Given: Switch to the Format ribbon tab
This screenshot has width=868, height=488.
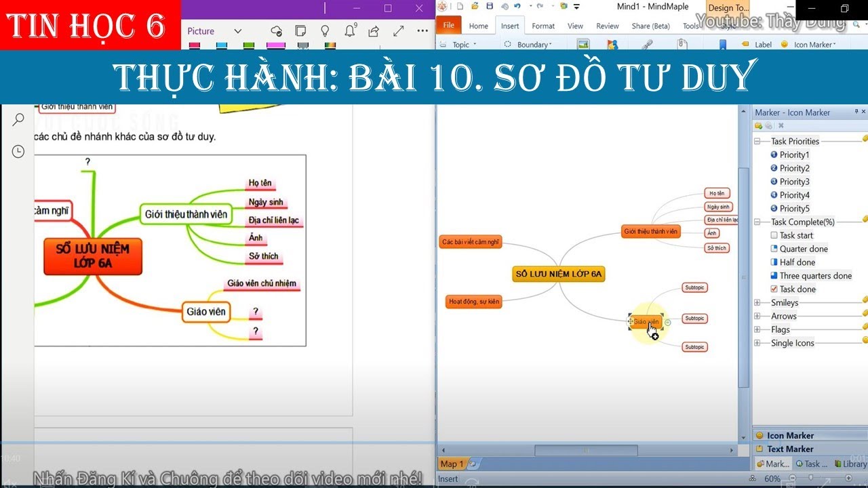Looking at the screenshot, I should [x=543, y=26].
